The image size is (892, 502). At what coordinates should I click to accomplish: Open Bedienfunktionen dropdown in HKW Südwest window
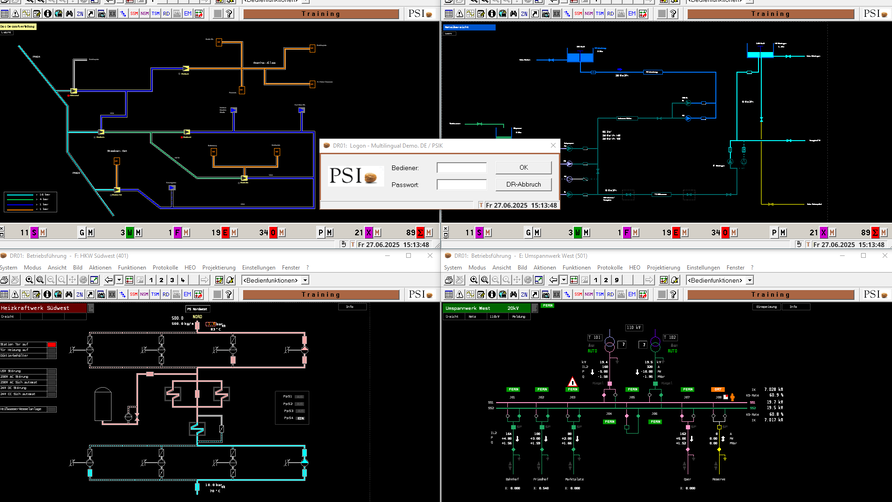[304, 280]
